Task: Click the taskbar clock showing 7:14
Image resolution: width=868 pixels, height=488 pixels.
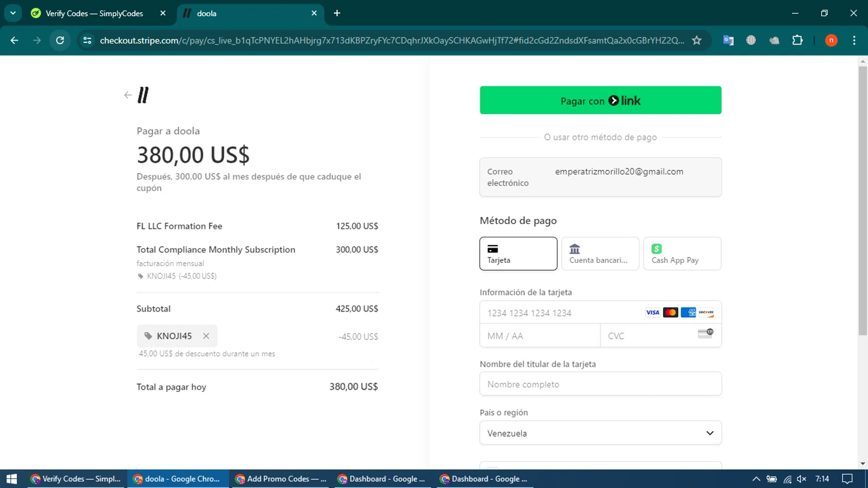Action: pyautogui.click(x=822, y=479)
